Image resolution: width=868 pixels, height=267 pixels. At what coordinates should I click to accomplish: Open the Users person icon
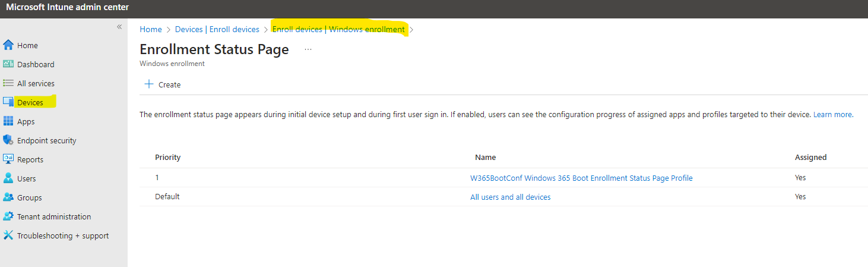pyautogui.click(x=8, y=178)
